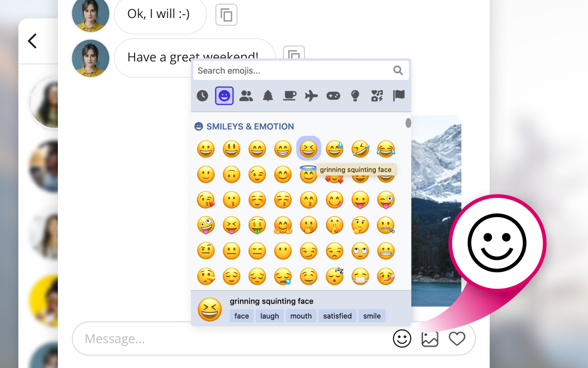Select the face with tongue emoji

(x=360, y=201)
